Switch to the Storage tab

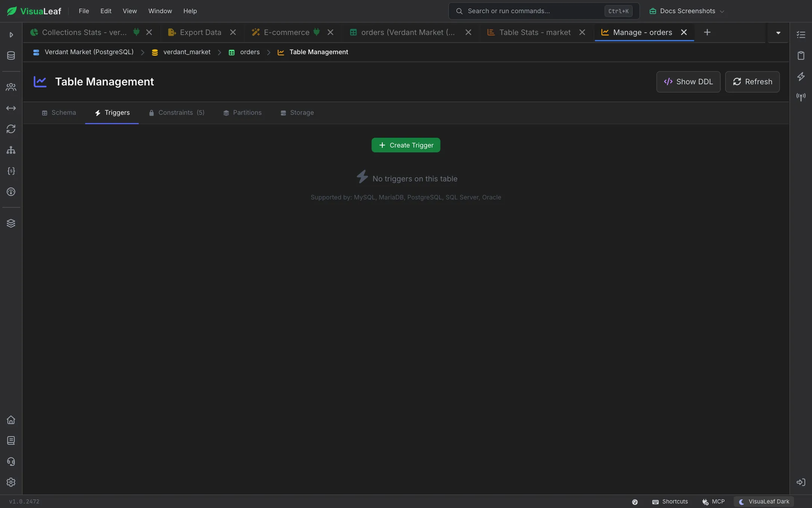tap(297, 113)
